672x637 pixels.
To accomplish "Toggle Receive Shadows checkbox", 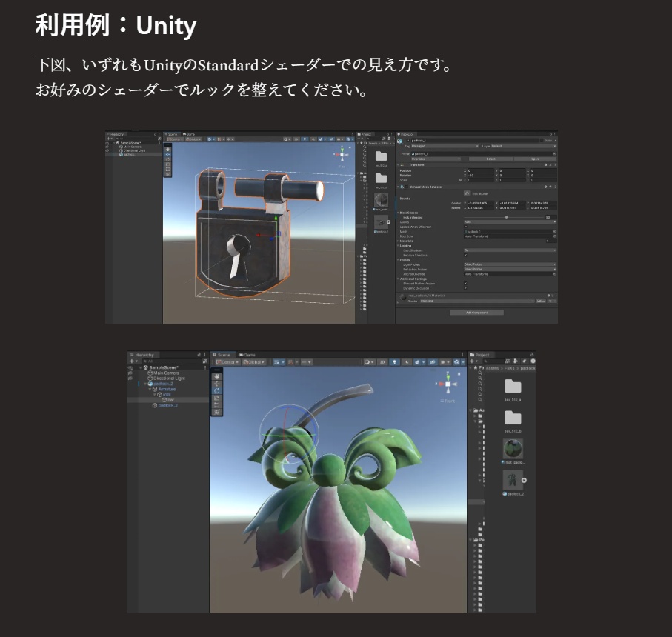I will coord(465,255).
